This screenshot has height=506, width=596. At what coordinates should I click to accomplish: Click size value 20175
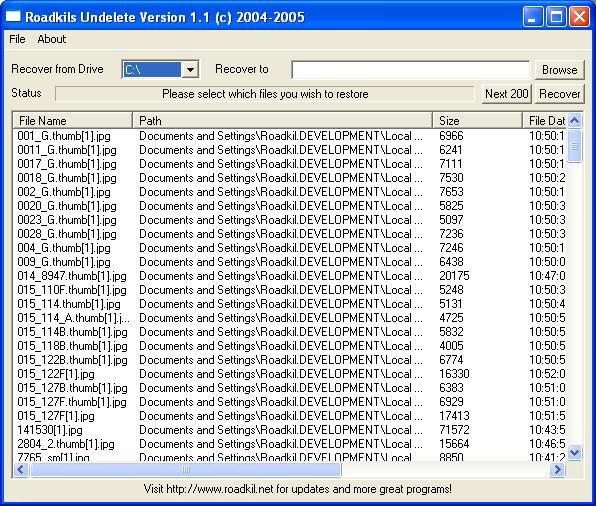coord(454,276)
